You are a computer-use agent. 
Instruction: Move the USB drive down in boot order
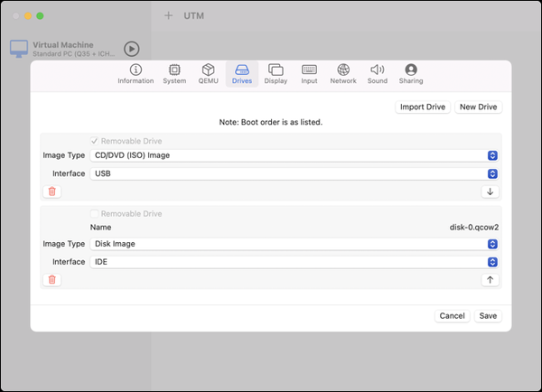pyautogui.click(x=491, y=191)
